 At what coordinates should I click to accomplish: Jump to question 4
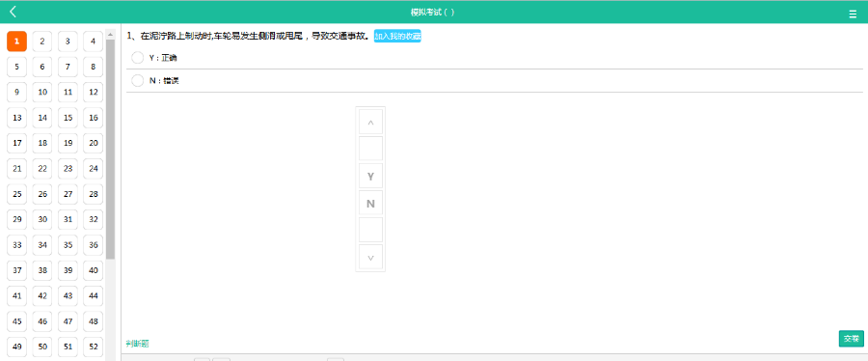[93, 42]
